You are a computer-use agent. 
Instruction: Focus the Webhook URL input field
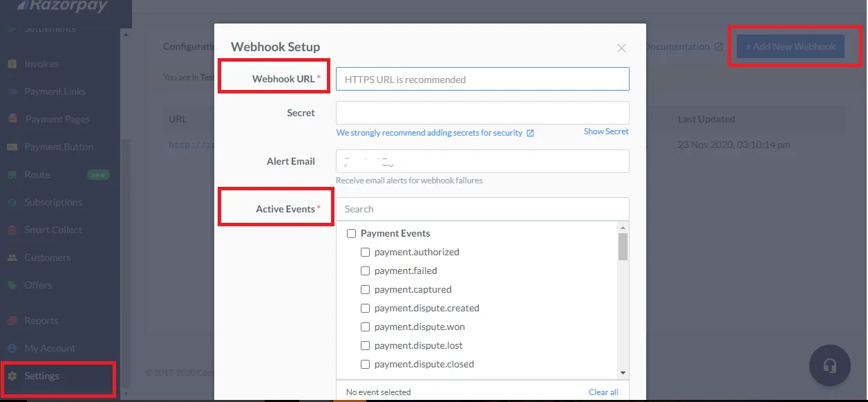pos(482,80)
